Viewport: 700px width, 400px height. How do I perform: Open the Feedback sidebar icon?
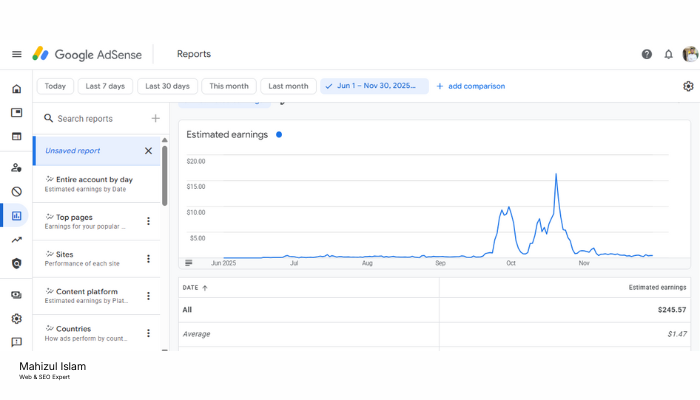point(17,342)
